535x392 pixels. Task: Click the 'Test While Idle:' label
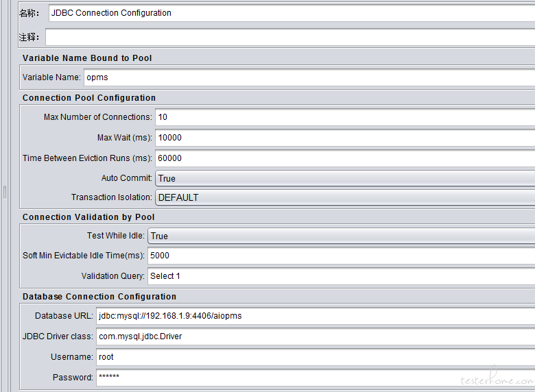[116, 236]
